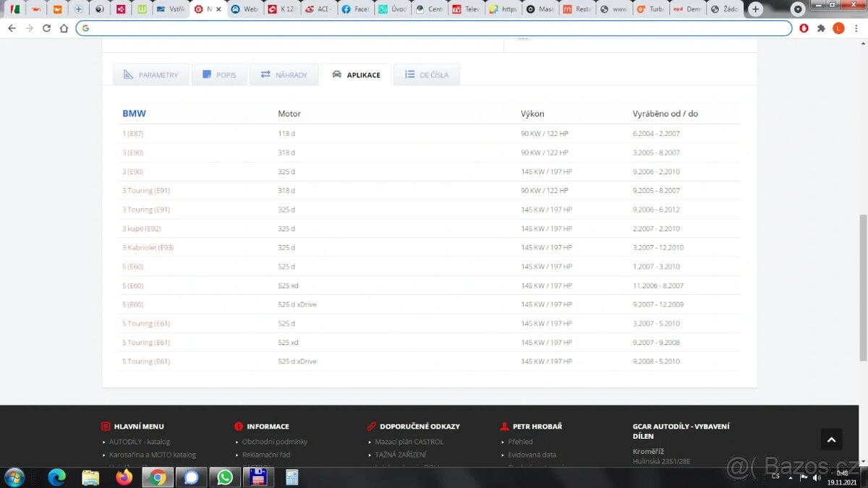This screenshot has height=488, width=868.
Task: Open Microsoft Edge from the taskbar
Action: 56,477
